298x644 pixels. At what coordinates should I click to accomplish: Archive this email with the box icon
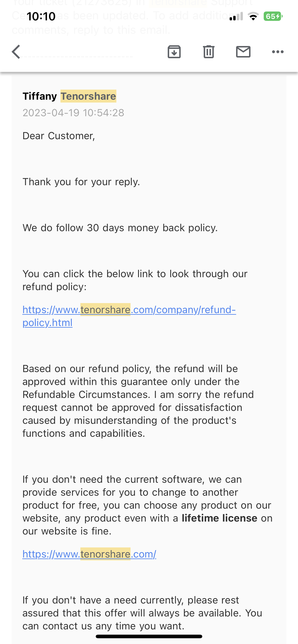174,52
